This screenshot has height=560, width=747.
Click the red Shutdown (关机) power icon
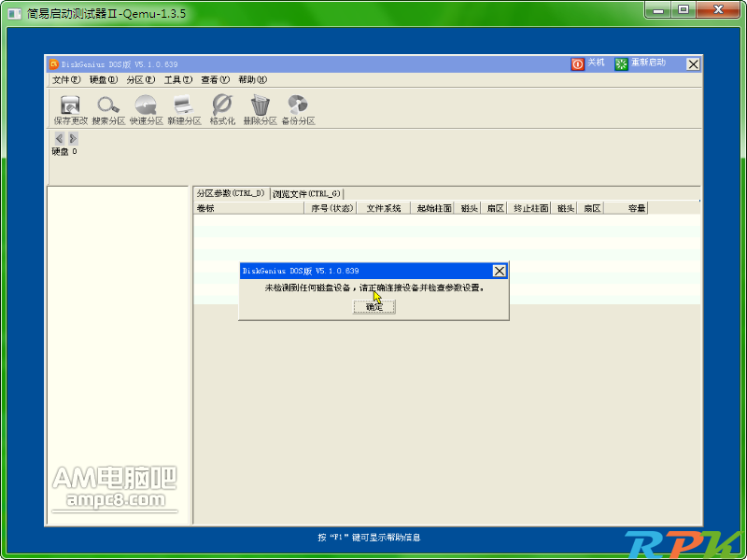[x=577, y=63]
